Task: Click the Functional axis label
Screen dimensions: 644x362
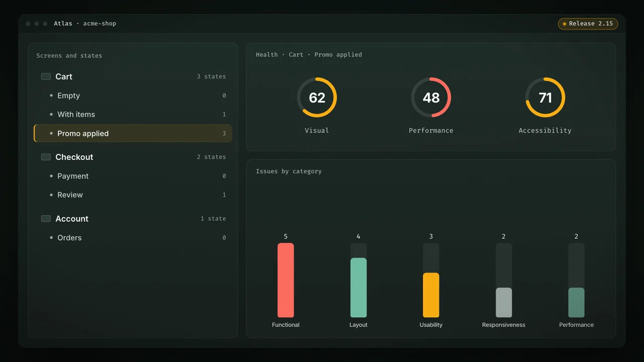Action: coord(286,325)
